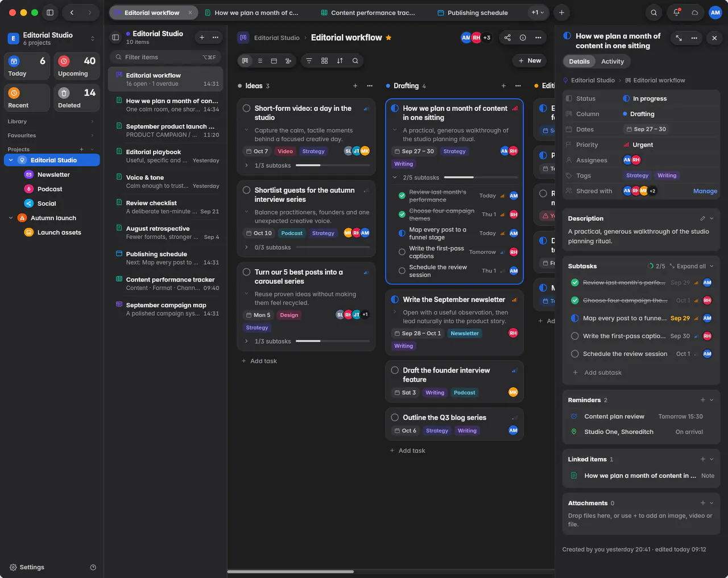Viewport: 728px width, 578px height.
Task: Complete the 'Draft the founder interview feature' task
Action: (395, 370)
